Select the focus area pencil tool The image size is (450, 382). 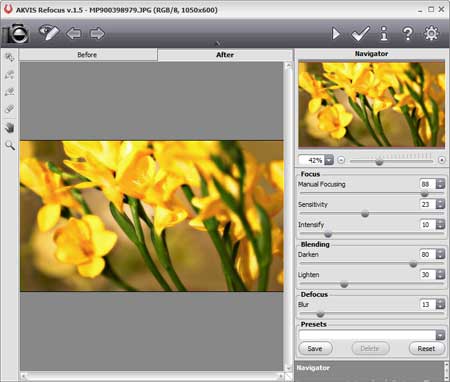click(x=10, y=74)
